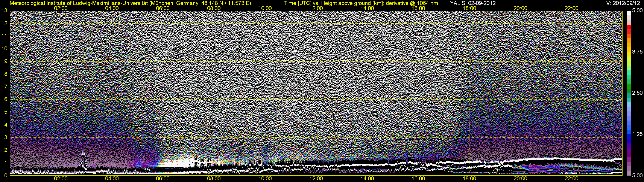Click the 04:00 label on the top time axis
This screenshot has width=644, height=182.
coord(112,8)
